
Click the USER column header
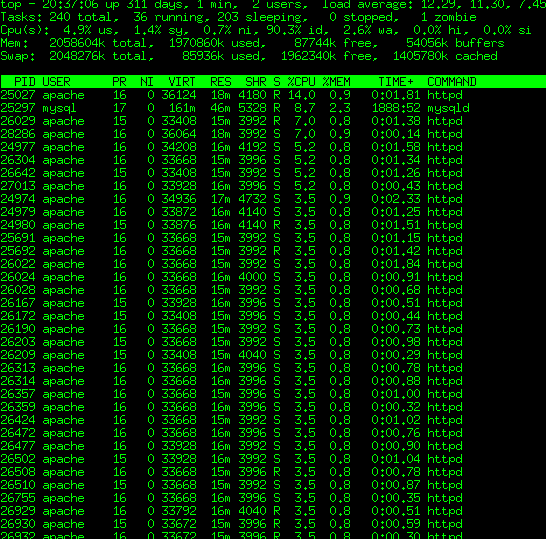56,82
